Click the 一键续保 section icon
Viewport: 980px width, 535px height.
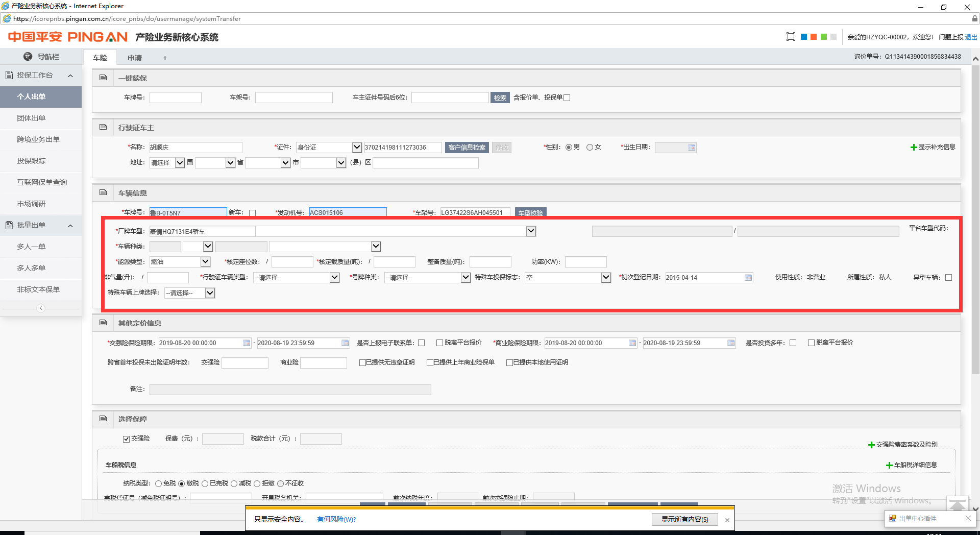[x=103, y=78]
